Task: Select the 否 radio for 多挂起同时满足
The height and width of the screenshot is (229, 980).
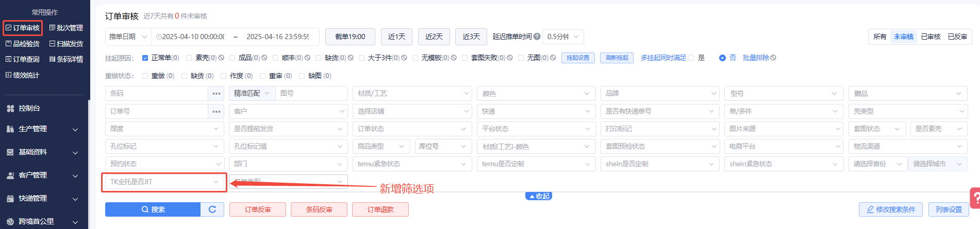Action: click(x=722, y=58)
